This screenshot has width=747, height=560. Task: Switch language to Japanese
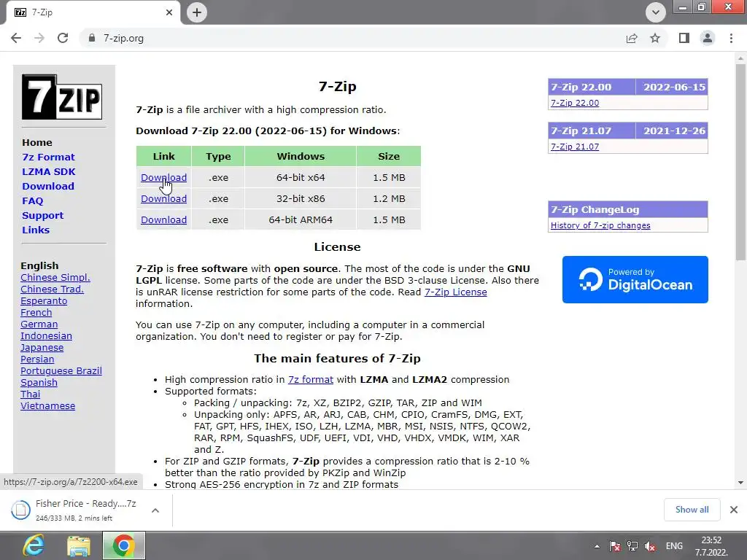(42, 348)
